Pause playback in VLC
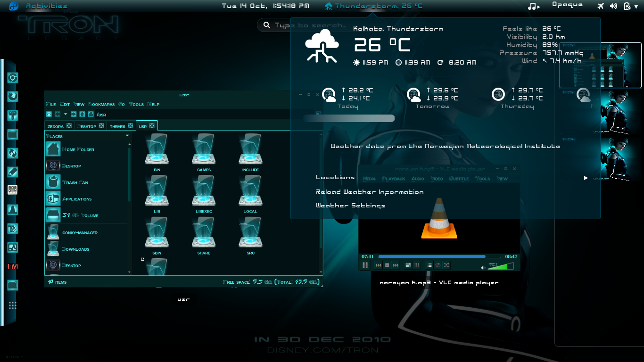This screenshot has height=362, width=644. pyautogui.click(x=365, y=265)
